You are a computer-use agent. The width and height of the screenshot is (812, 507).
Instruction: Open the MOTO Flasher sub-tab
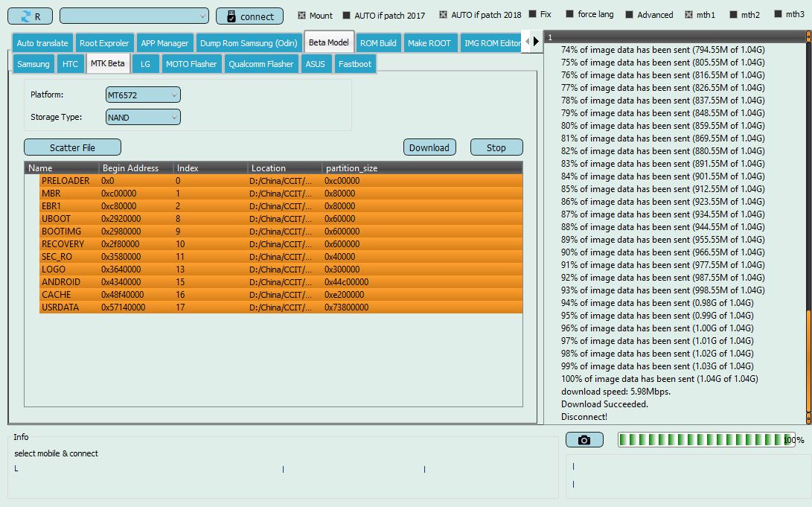pyautogui.click(x=191, y=64)
